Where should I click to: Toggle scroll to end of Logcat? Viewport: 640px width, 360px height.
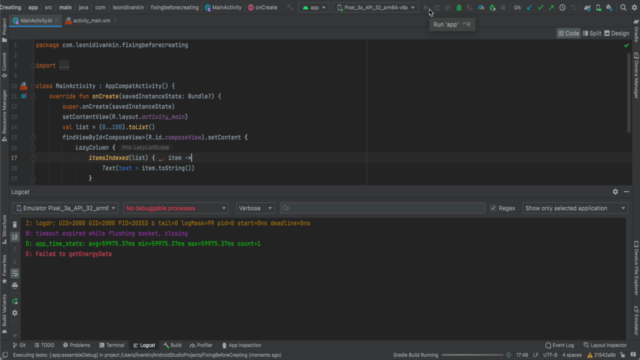point(15,237)
